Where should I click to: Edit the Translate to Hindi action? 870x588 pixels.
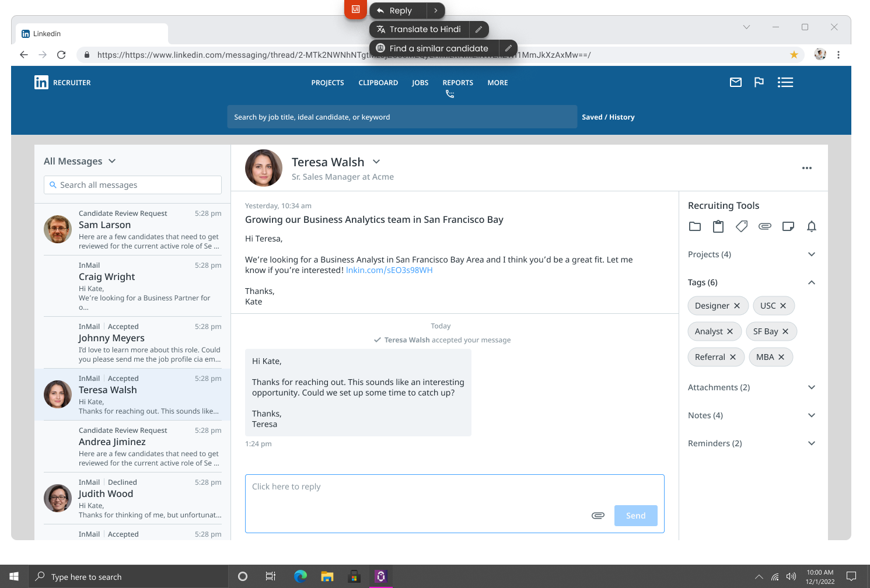click(x=478, y=29)
